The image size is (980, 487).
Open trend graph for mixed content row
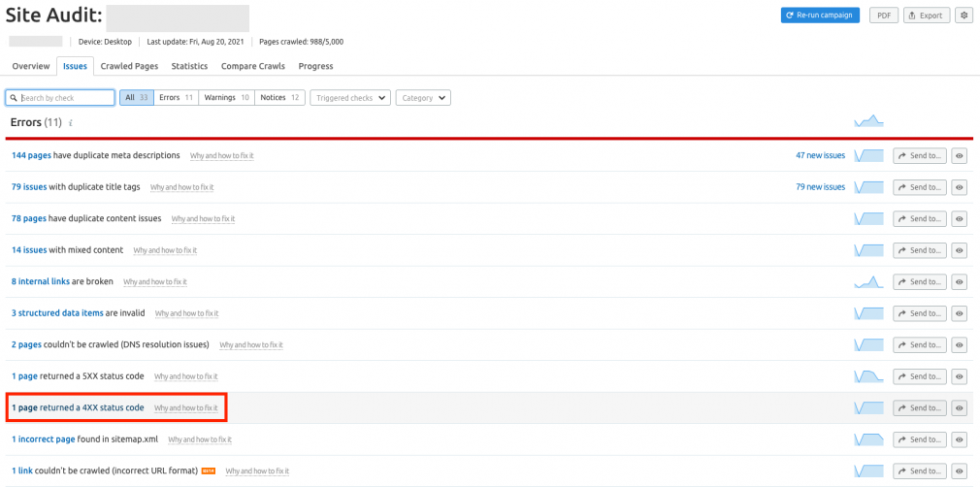[x=868, y=250]
